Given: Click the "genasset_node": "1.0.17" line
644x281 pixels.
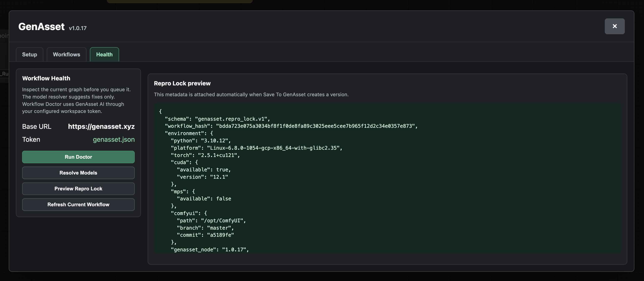Looking at the screenshot, I should (x=210, y=249).
